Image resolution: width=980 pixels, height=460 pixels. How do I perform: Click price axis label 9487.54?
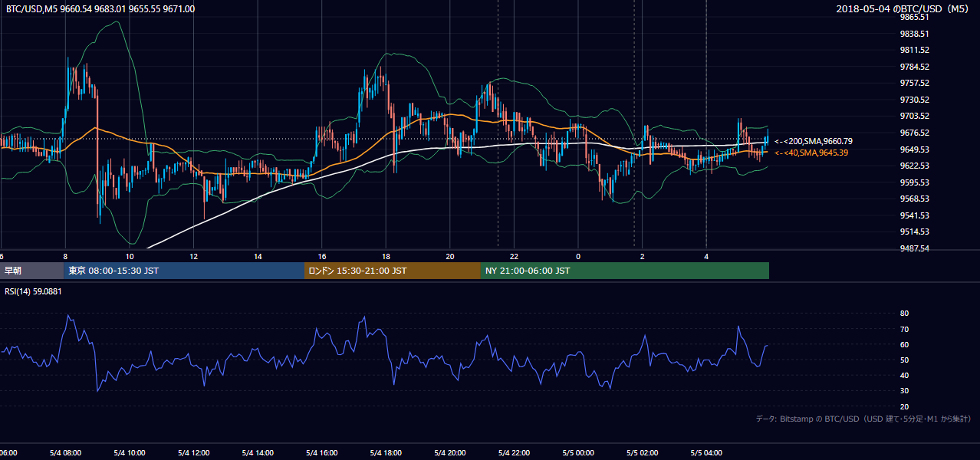tap(915, 248)
